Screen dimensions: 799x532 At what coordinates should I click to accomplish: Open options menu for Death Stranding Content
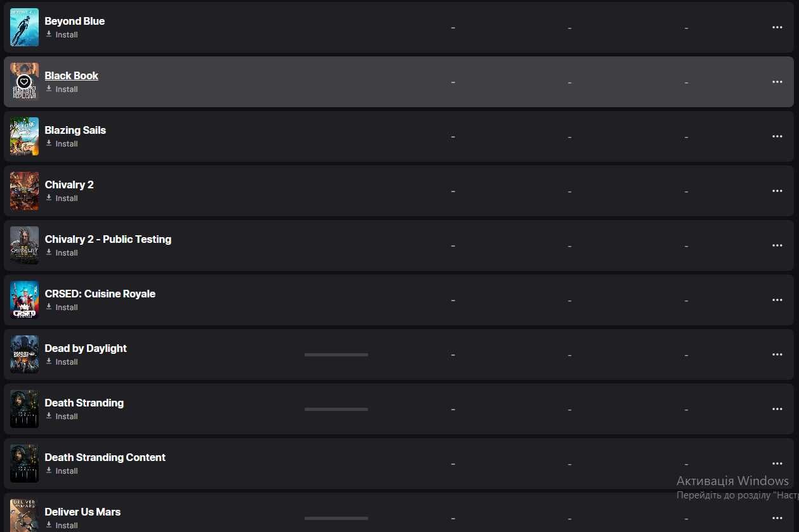coord(777,464)
